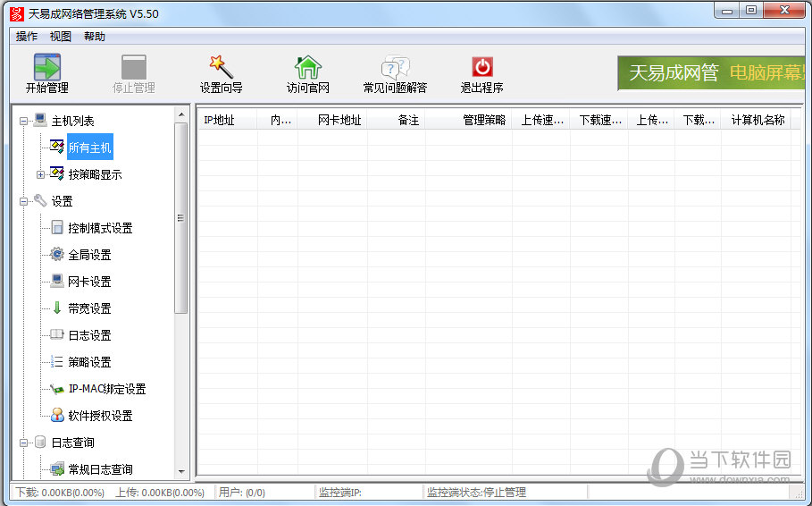The height and width of the screenshot is (506, 812).
Task: Click the book icon beside 日志设置
Action: (x=57, y=334)
